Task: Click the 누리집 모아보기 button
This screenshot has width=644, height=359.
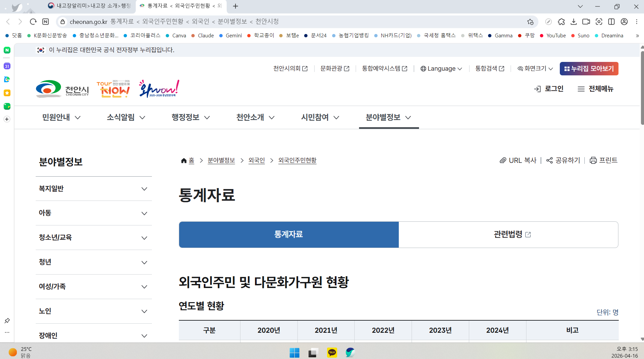Action: [589, 68]
